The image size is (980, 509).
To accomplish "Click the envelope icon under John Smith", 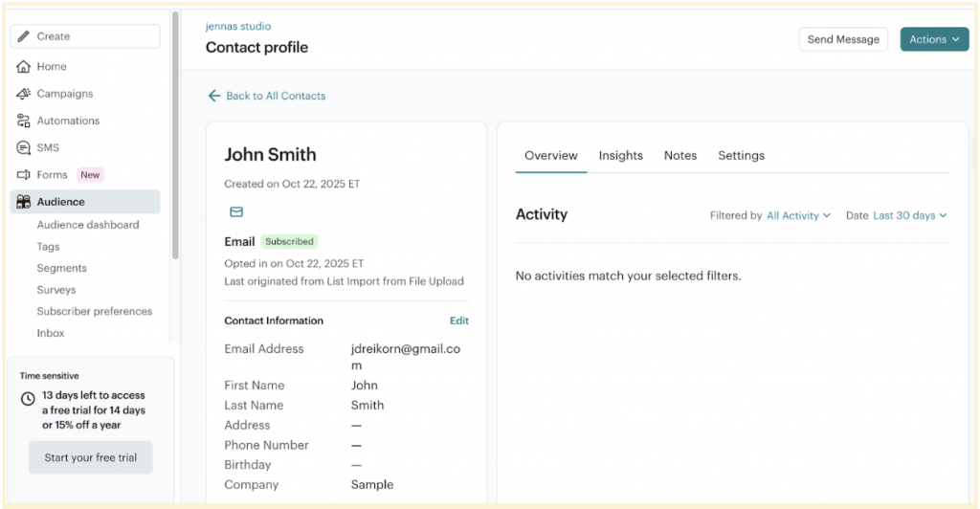I will (x=236, y=212).
